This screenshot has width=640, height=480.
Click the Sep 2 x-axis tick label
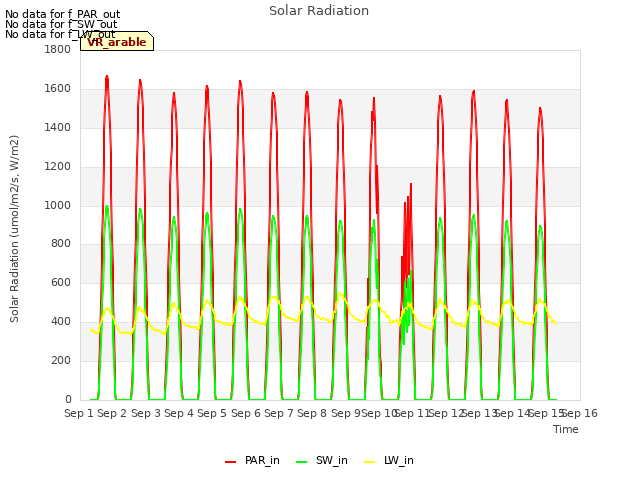click(112, 413)
